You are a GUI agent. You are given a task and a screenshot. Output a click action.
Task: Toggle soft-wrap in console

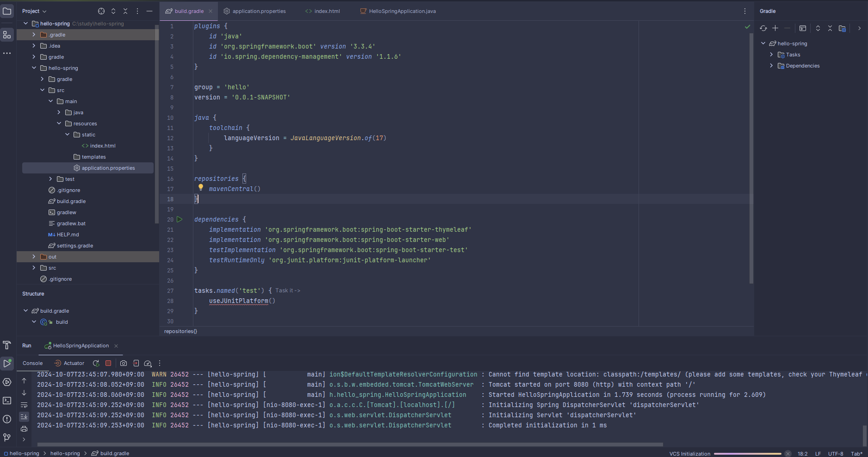[x=24, y=405]
